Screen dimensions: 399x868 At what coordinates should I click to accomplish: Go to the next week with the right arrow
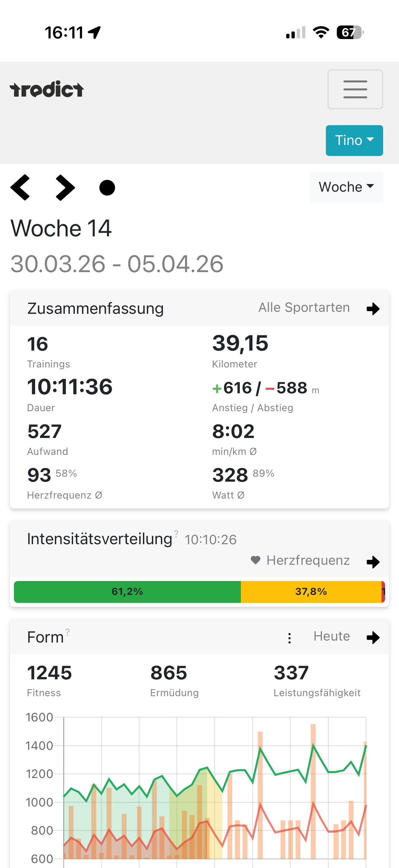tap(65, 187)
